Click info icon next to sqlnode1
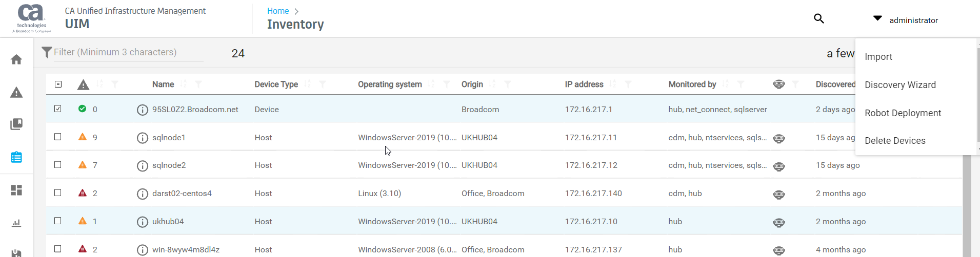This screenshot has width=980, height=257. 143,138
